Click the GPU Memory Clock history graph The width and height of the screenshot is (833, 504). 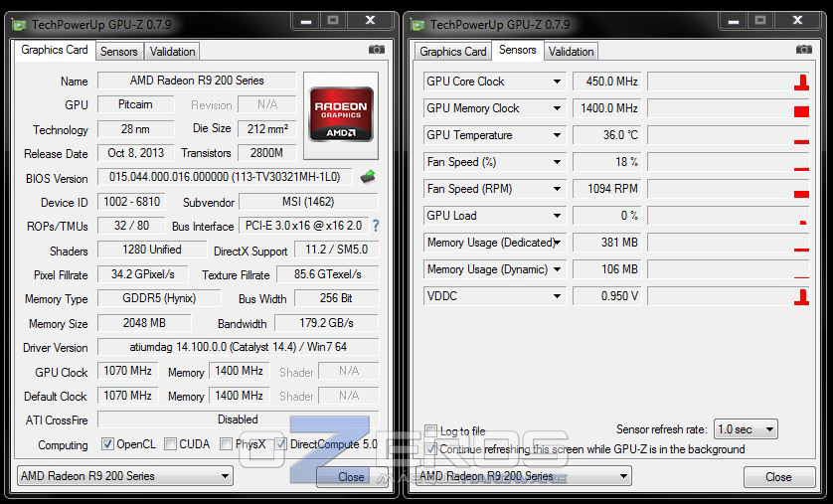click(729, 108)
